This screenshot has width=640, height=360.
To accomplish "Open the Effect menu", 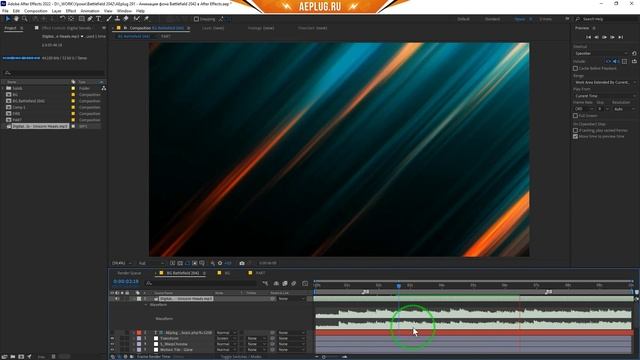I will tap(71, 11).
